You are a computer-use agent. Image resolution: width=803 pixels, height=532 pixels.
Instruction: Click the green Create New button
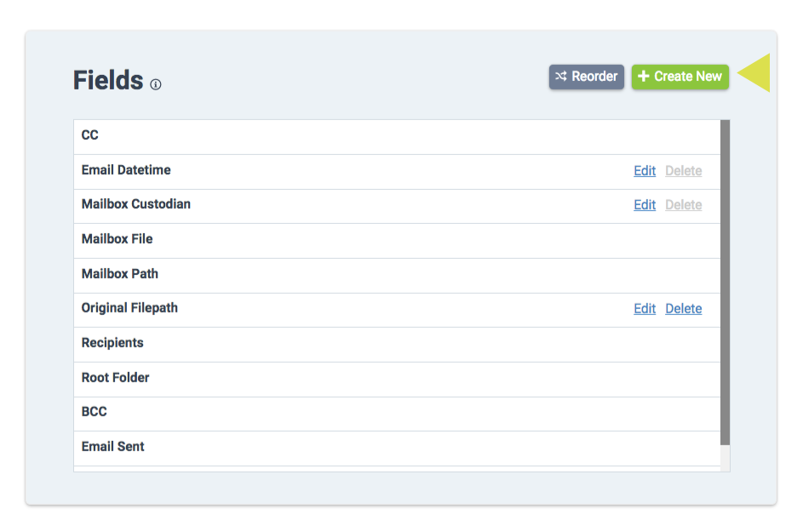[x=680, y=77]
